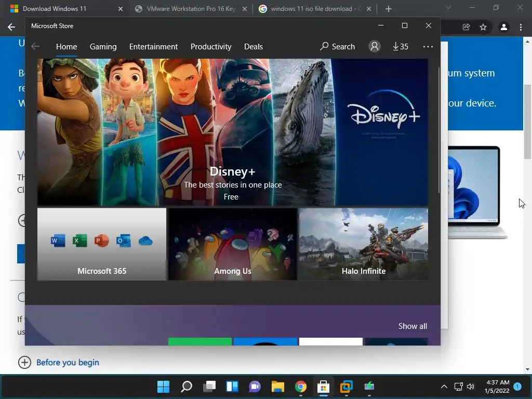This screenshot has height=399, width=532.
Task: Expand the Before you begin section
Action: [58, 362]
